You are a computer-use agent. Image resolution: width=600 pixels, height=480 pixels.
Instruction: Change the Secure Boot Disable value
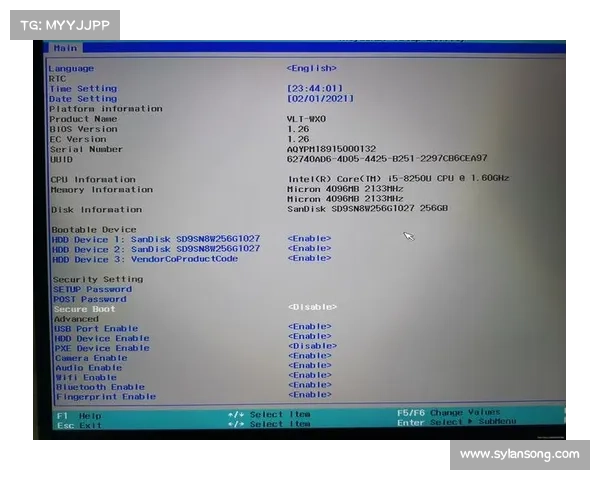point(312,307)
